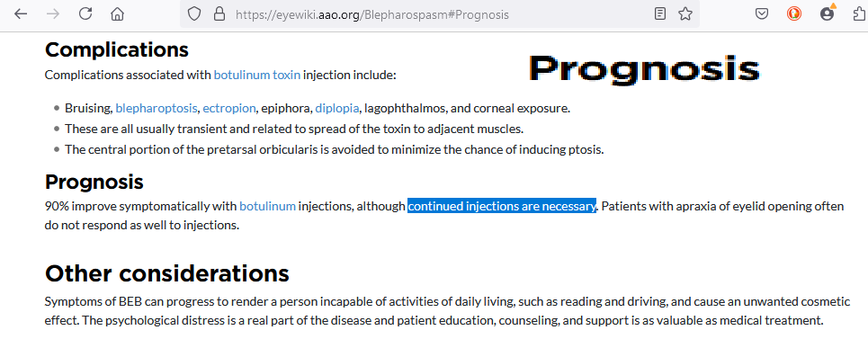This screenshot has height=339, width=868.
Task: Bookmark this page with the star
Action: click(x=685, y=13)
